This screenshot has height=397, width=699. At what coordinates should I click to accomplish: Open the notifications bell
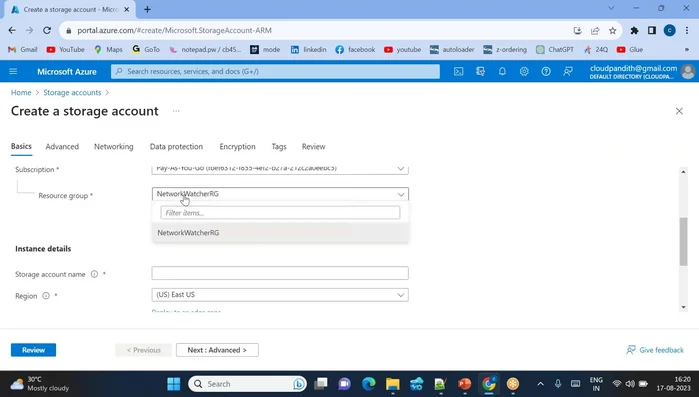pyautogui.click(x=502, y=71)
